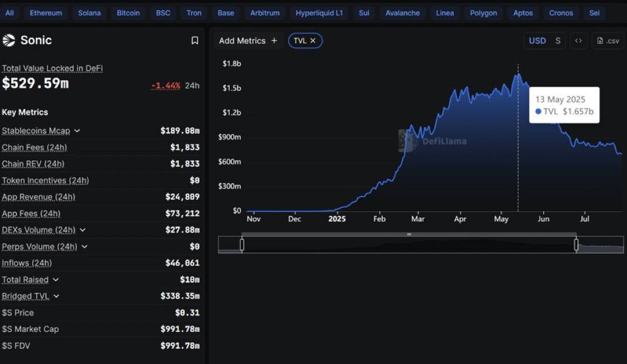The height and width of the screenshot is (364, 627).
Task: Click the right handle of the time range slider
Action: 576,245
